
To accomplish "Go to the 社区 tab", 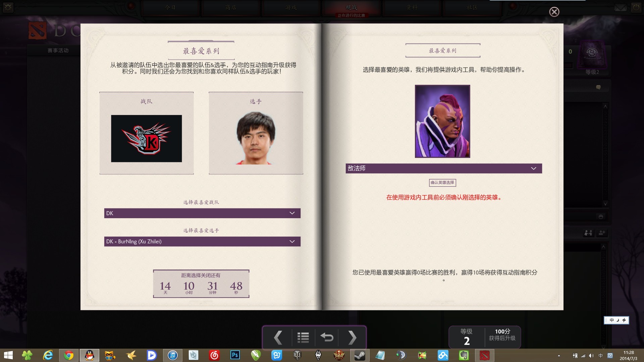I will point(472,8).
